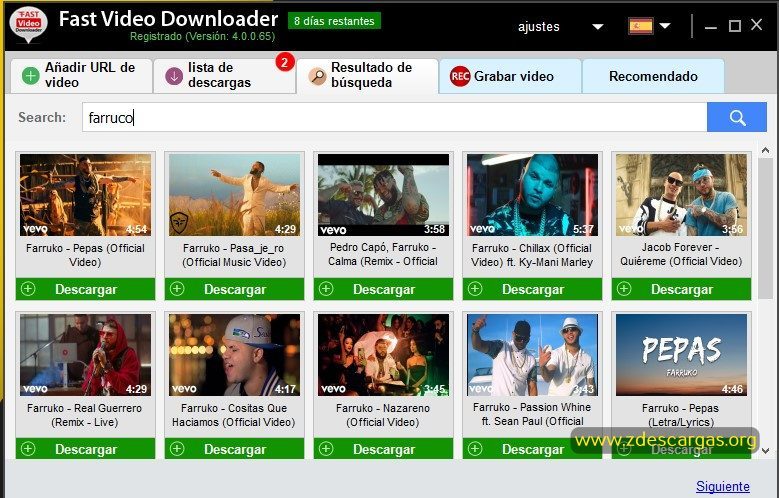Click the Registrado (Versión: 4.0.0.65) text
779x498 pixels.
[x=202, y=36]
